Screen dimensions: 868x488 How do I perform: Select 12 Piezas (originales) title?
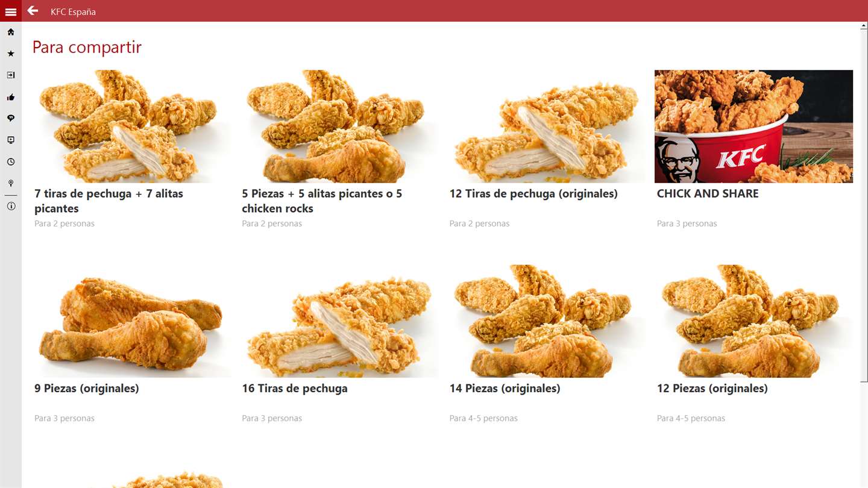[712, 389]
